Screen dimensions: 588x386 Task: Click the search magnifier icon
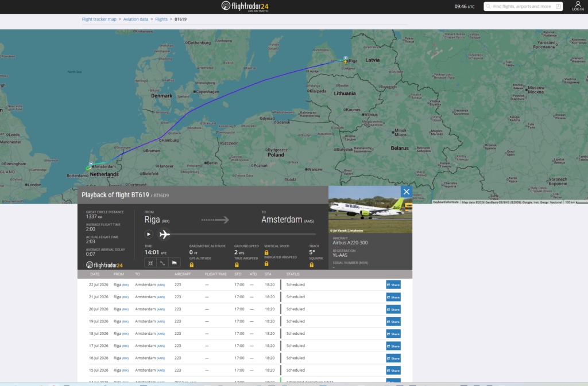488,6
